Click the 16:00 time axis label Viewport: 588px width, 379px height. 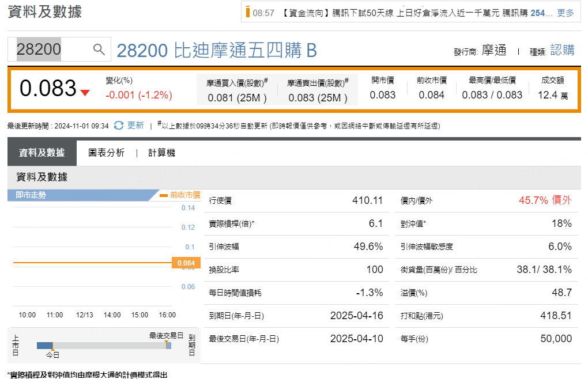pyautogui.click(x=167, y=315)
